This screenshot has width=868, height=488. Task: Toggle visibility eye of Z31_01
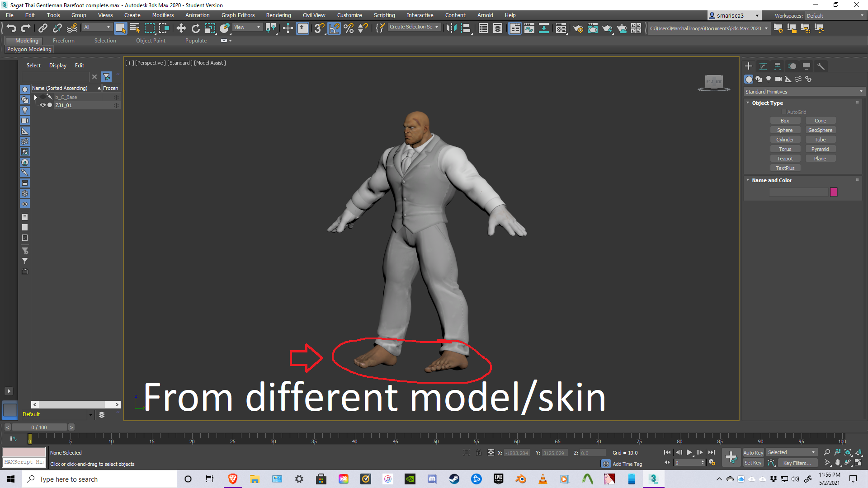43,105
